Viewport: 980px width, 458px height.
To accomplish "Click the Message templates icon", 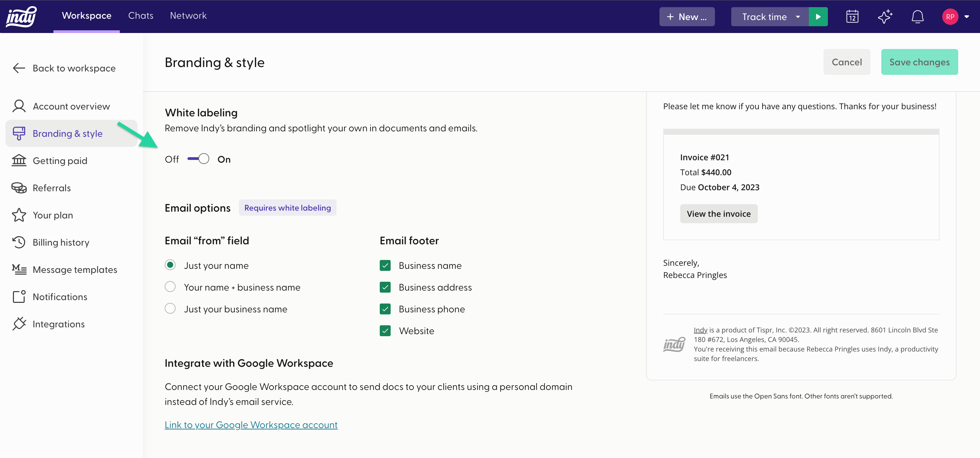I will click(19, 269).
